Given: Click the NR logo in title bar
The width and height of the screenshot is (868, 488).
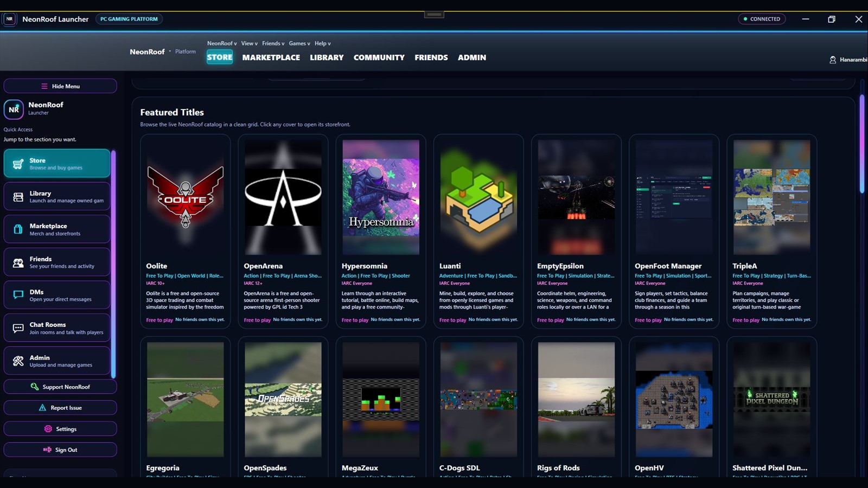Looking at the screenshot, I should coord(9,19).
